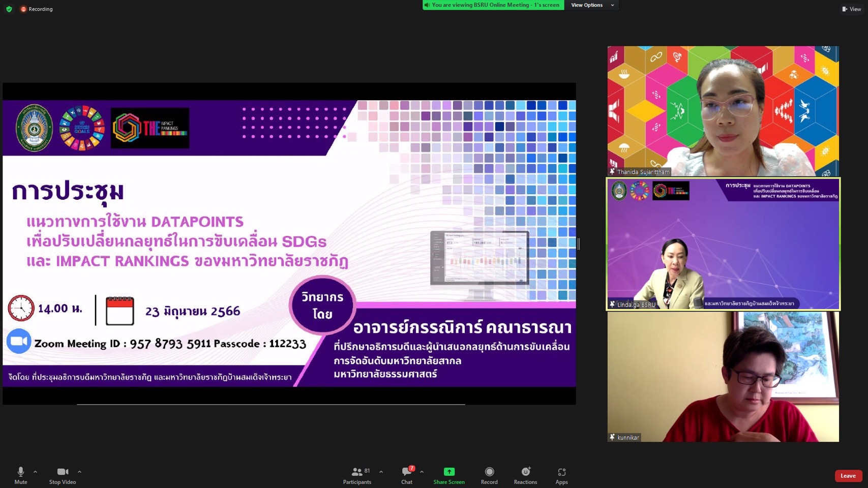
Task: Expand participants options arrow
Action: (x=381, y=472)
